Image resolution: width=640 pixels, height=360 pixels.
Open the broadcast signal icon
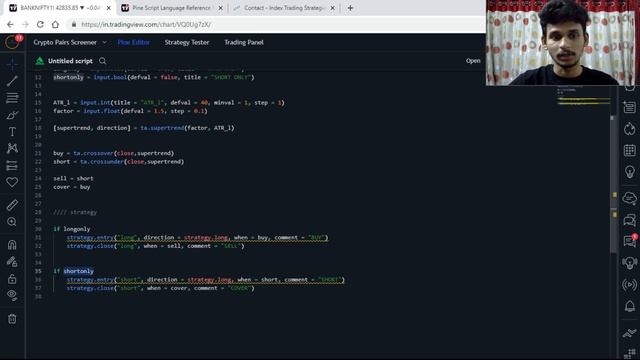click(629, 284)
